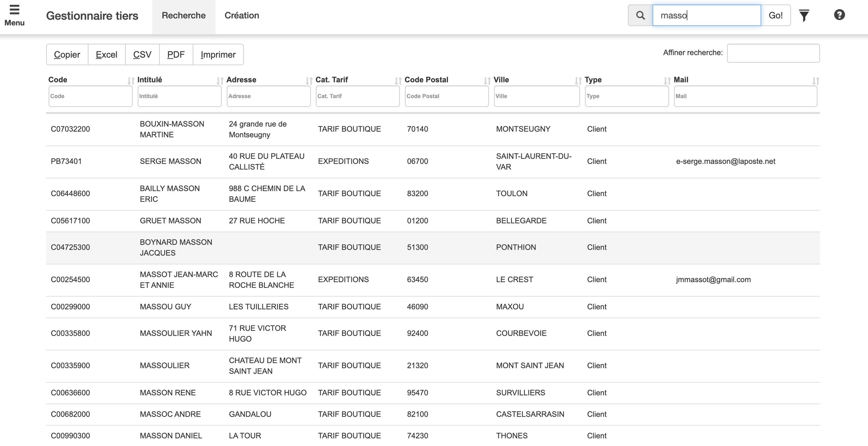Sort by Mail column arrows

coord(816,81)
